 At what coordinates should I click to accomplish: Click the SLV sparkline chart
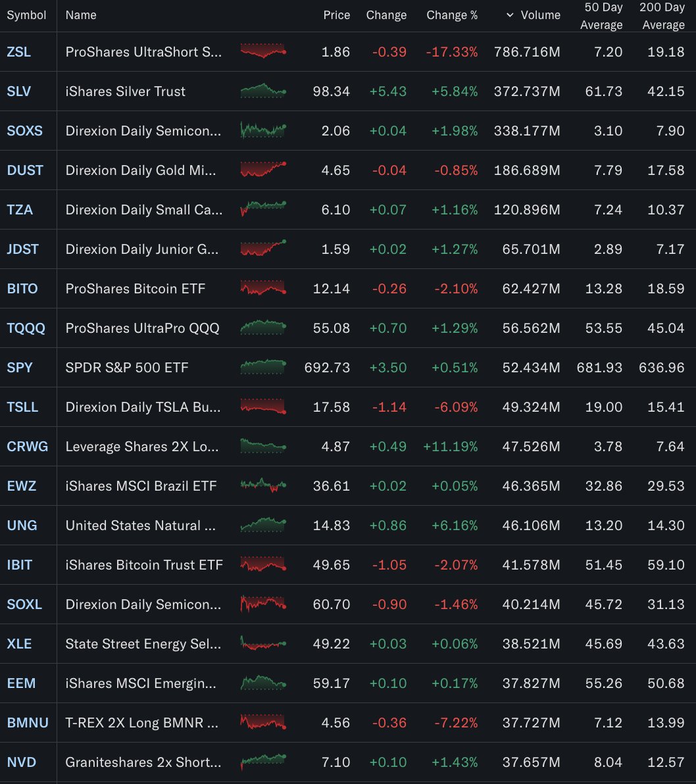pyautogui.click(x=263, y=91)
